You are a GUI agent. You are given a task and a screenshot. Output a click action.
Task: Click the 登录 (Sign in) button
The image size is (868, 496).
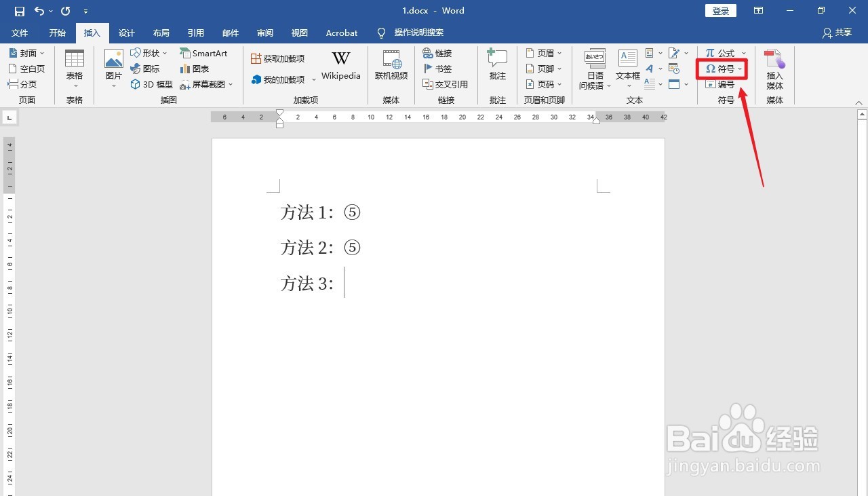(720, 10)
